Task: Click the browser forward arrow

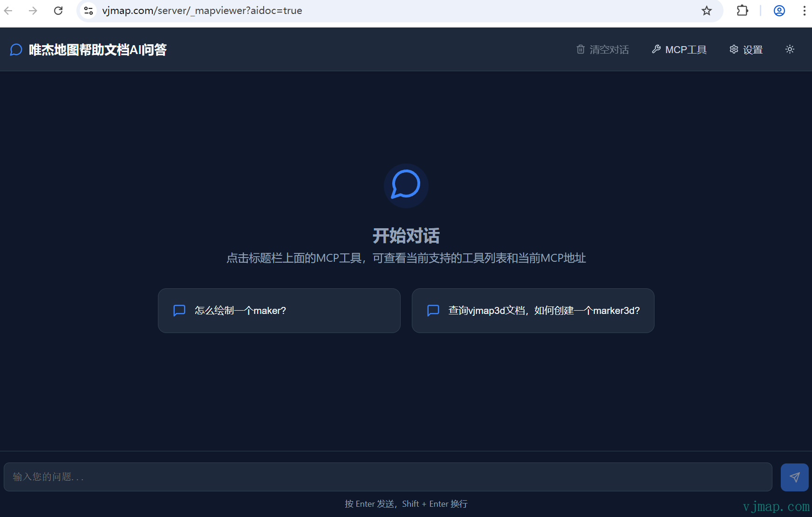Action: pos(33,11)
